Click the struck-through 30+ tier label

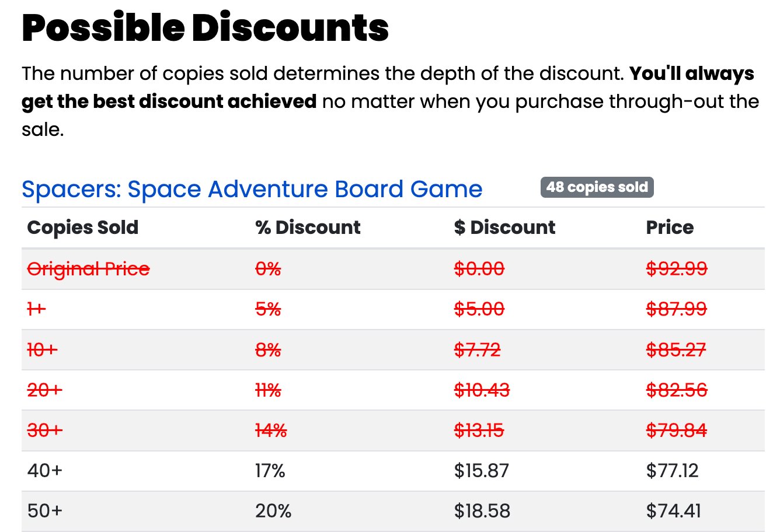44,430
